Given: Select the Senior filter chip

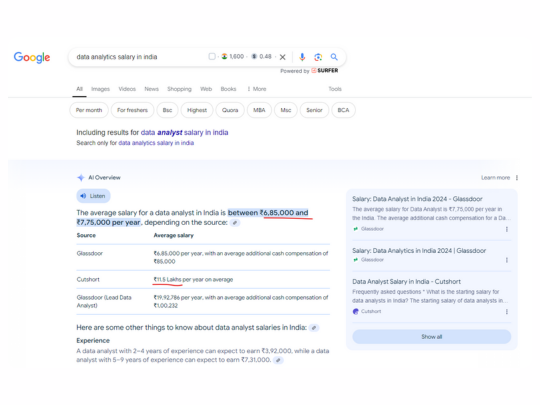Looking at the screenshot, I should pos(314,110).
